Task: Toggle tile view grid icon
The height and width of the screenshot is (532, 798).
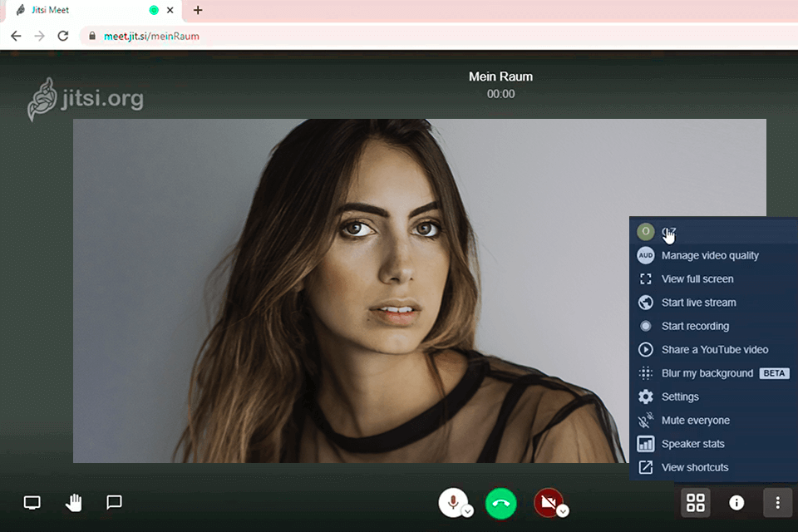Action: coord(695,502)
